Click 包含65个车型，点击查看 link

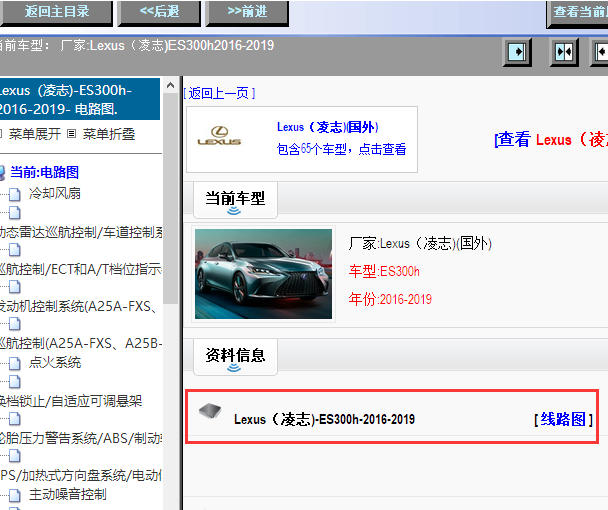341,149
